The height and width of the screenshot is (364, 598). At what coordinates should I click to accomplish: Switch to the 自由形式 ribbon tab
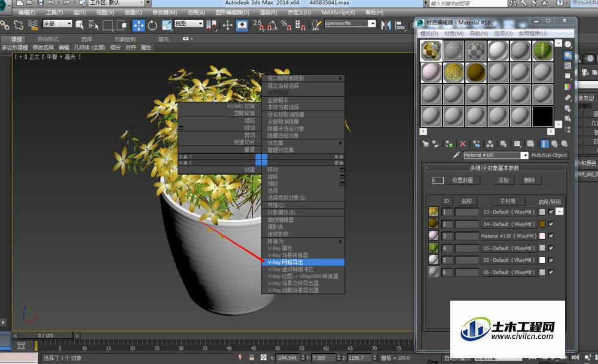48,39
